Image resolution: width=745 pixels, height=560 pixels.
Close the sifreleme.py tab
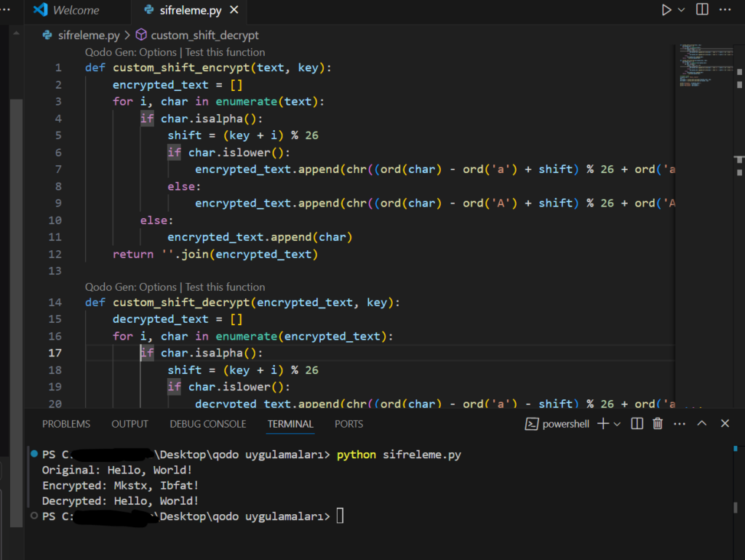234,10
